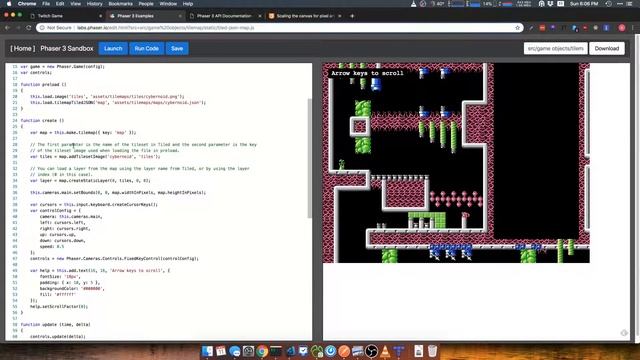Reload the current page
The image size is (640, 360).
click(29, 28)
